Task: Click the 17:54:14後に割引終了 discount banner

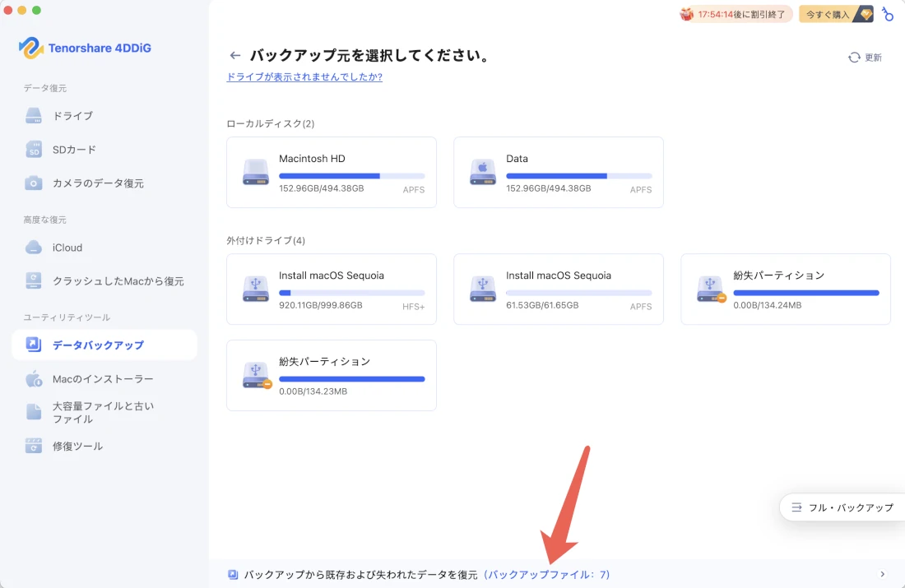Action: coord(736,14)
